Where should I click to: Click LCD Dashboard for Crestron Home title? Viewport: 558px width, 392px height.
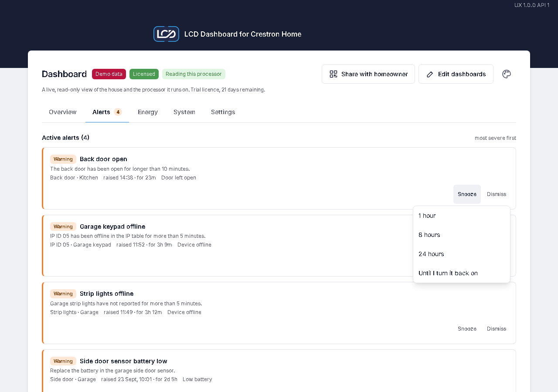[243, 34]
